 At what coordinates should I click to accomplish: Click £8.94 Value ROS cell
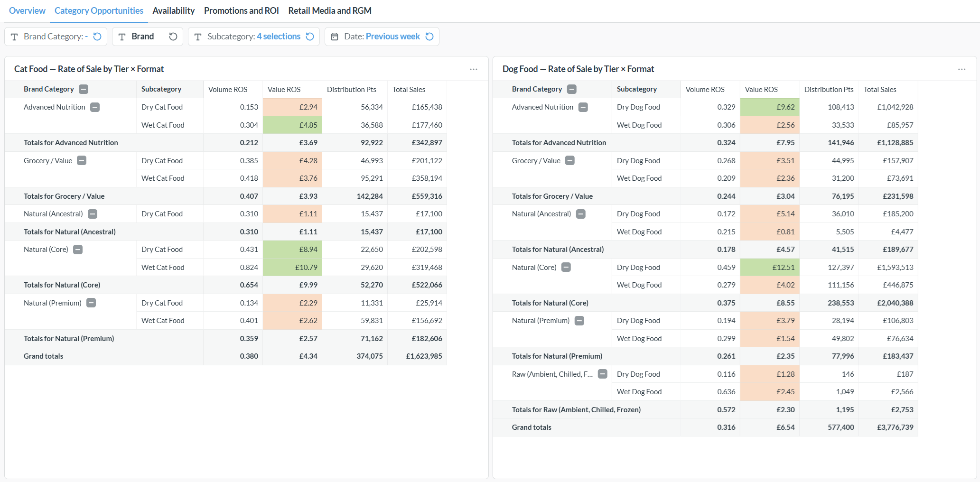(292, 250)
